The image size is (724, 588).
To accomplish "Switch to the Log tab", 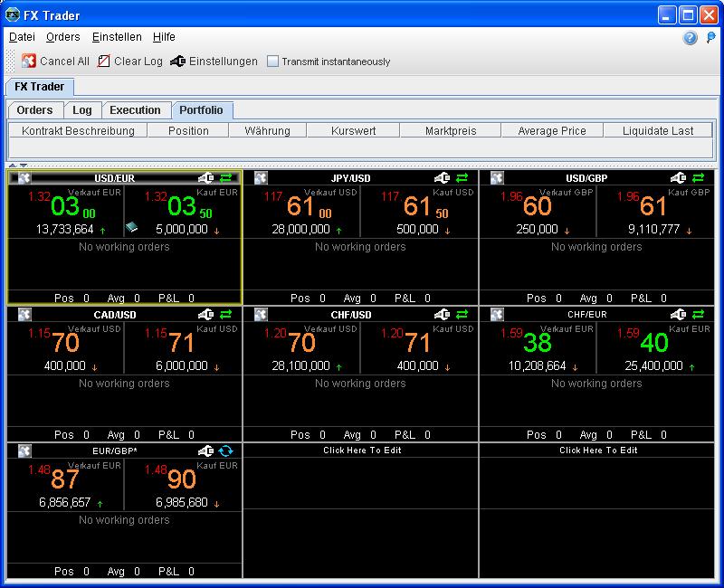I will point(82,110).
